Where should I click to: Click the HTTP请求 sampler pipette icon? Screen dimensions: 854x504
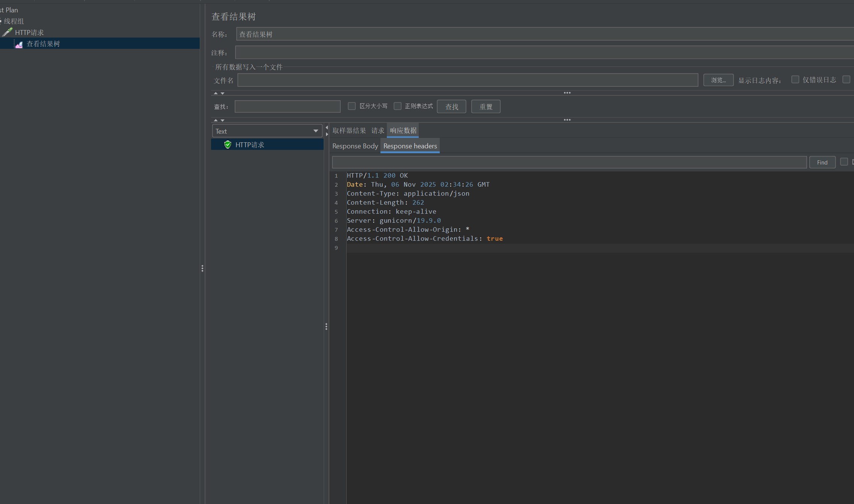pyautogui.click(x=7, y=32)
